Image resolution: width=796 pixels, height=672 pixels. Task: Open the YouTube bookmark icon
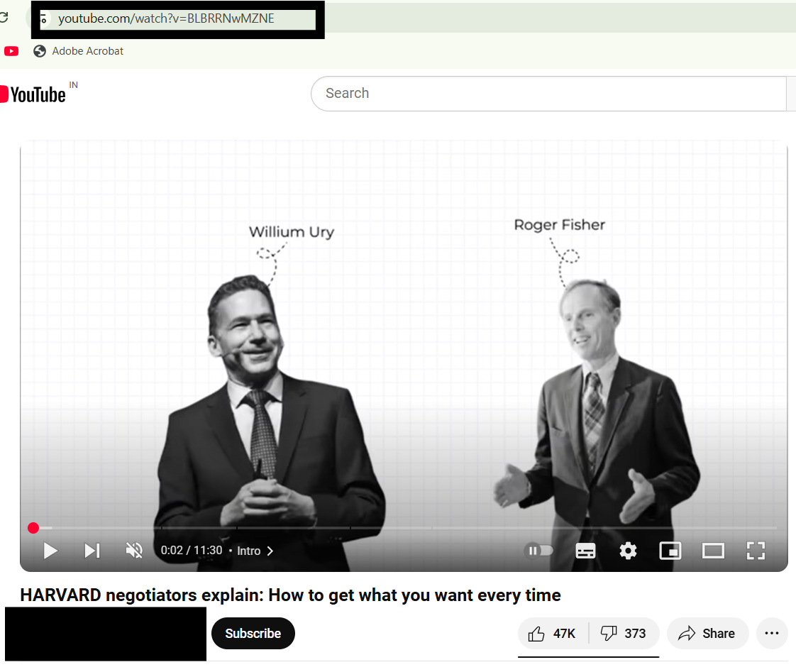[x=11, y=51]
